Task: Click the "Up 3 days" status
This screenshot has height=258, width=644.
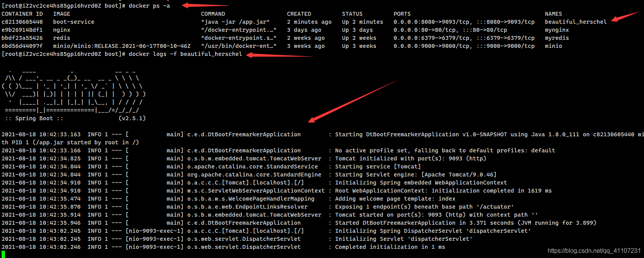Action: point(357,30)
